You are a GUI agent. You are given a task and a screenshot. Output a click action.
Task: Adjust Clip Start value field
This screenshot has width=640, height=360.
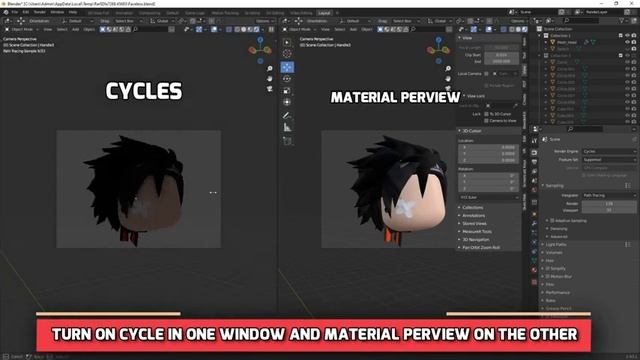point(501,55)
